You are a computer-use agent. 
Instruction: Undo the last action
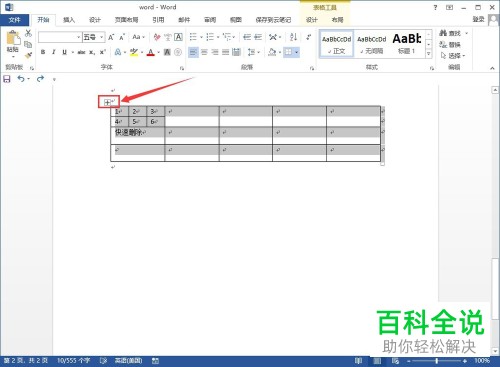tap(21, 79)
